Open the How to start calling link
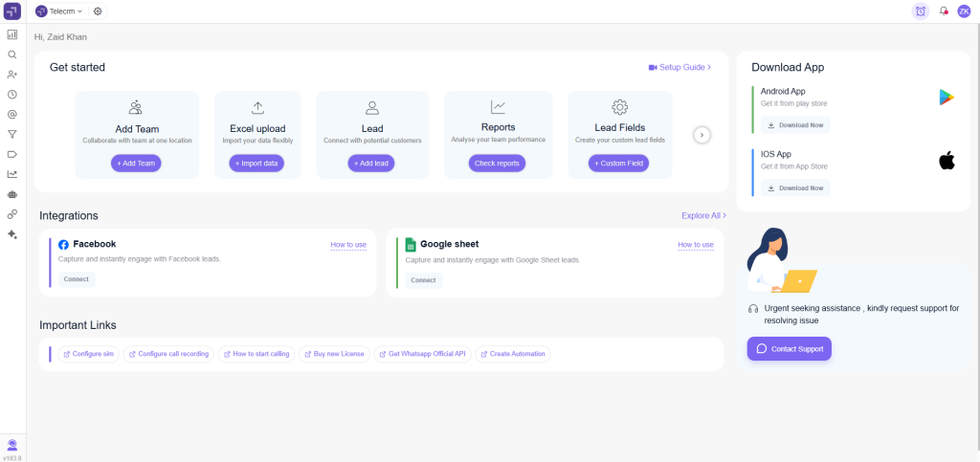980x462 pixels. (x=256, y=354)
